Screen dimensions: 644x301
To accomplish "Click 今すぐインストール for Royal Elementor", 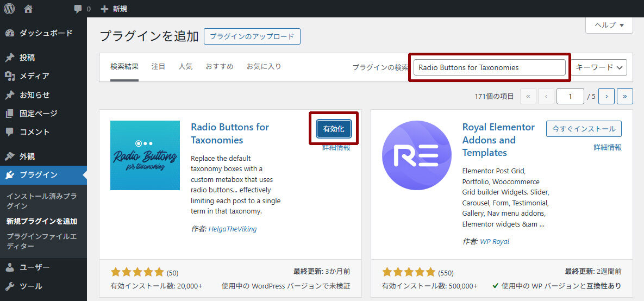I will [584, 129].
